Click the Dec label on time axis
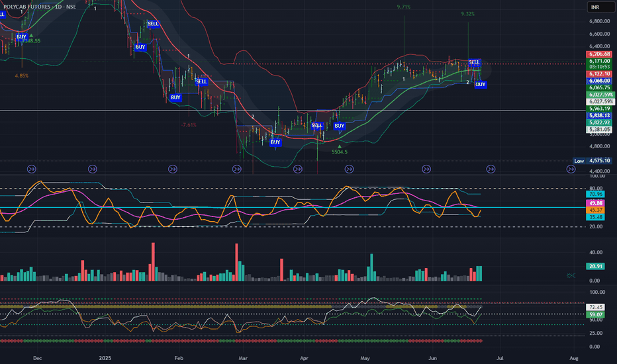 pyautogui.click(x=37, y=358)
